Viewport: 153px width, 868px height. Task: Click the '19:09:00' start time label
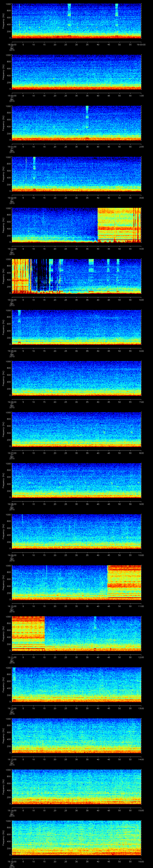[x=12, y=555]
